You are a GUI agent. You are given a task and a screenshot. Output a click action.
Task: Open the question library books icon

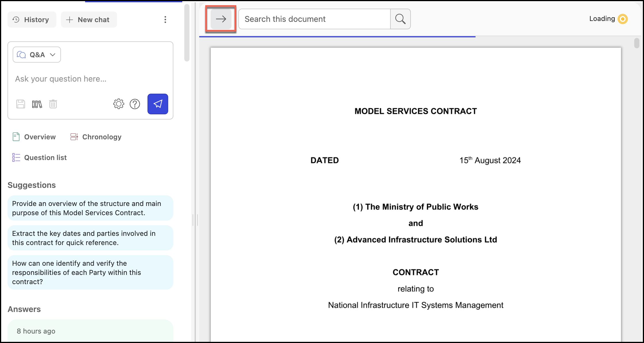(x=37, y=104)
